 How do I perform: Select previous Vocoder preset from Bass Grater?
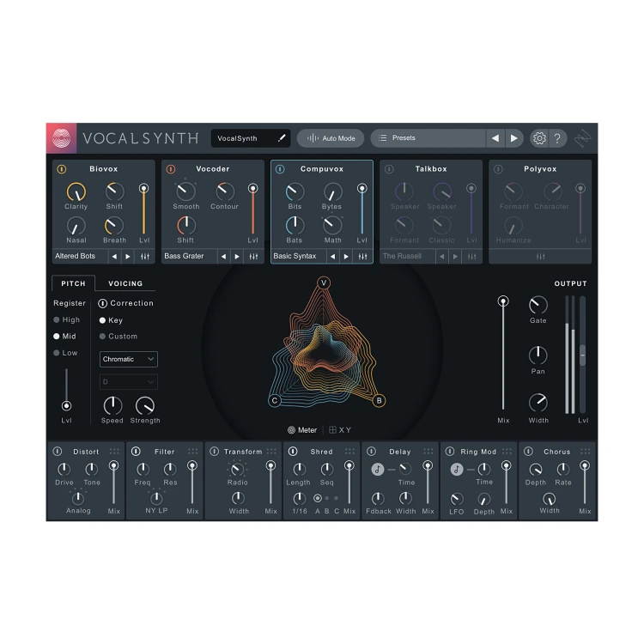(223, 256)
